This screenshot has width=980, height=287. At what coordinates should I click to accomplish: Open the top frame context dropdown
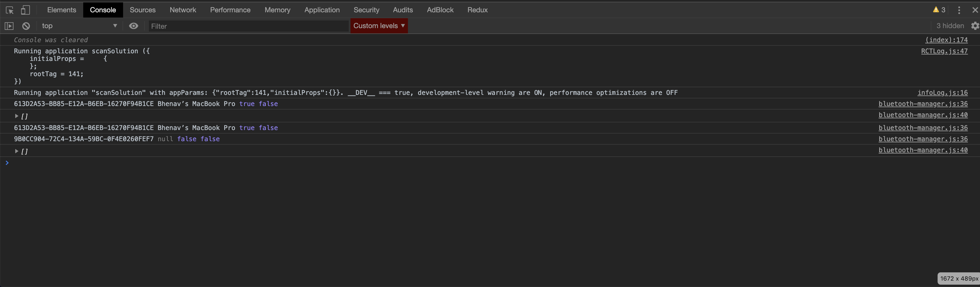pos(78,26)
